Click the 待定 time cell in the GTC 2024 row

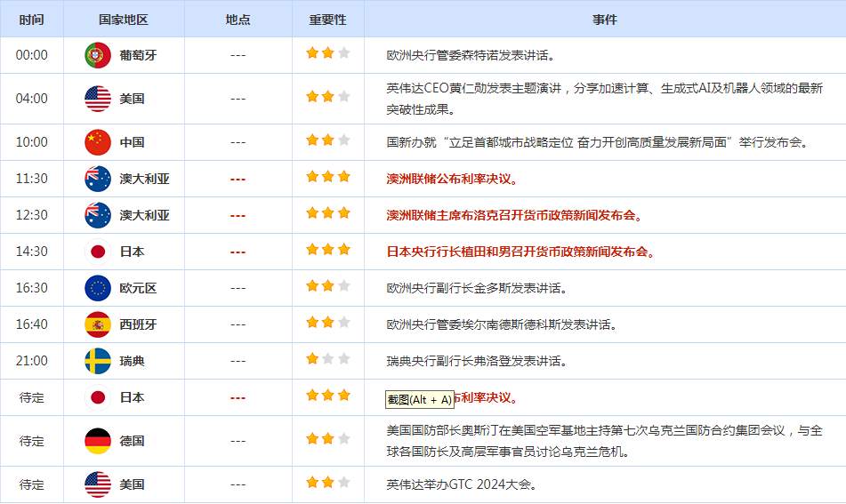(x=31, y=484)
